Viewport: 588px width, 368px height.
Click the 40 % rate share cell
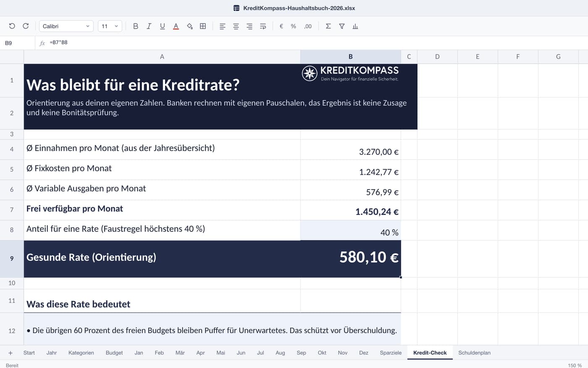tap(351, 230)
